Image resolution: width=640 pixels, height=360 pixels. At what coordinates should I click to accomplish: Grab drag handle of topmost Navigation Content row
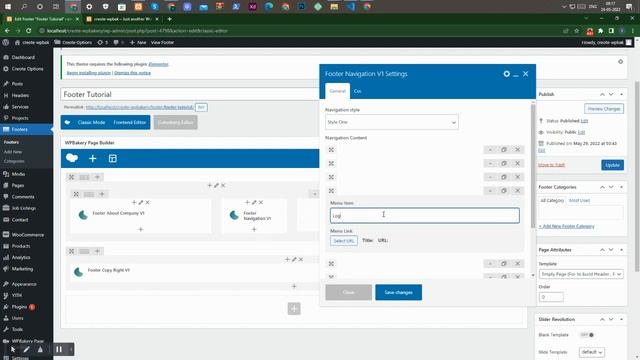[331, 150]
